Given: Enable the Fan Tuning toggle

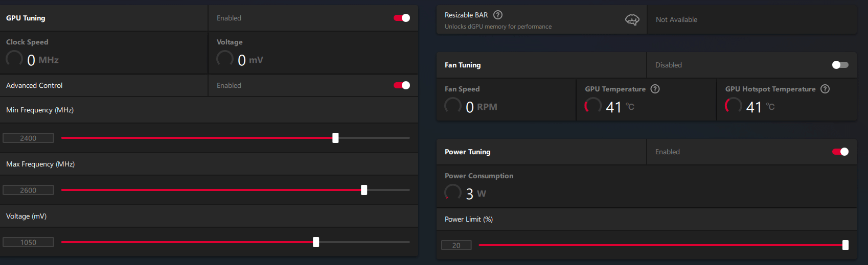Looking at the screenshot, I should pyautogui.click(x=840, y=65).
